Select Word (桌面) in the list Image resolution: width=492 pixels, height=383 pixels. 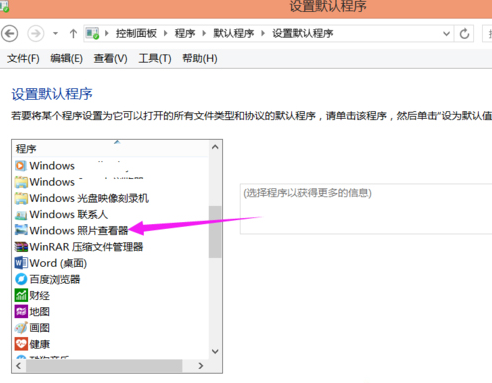pos(58,263)
